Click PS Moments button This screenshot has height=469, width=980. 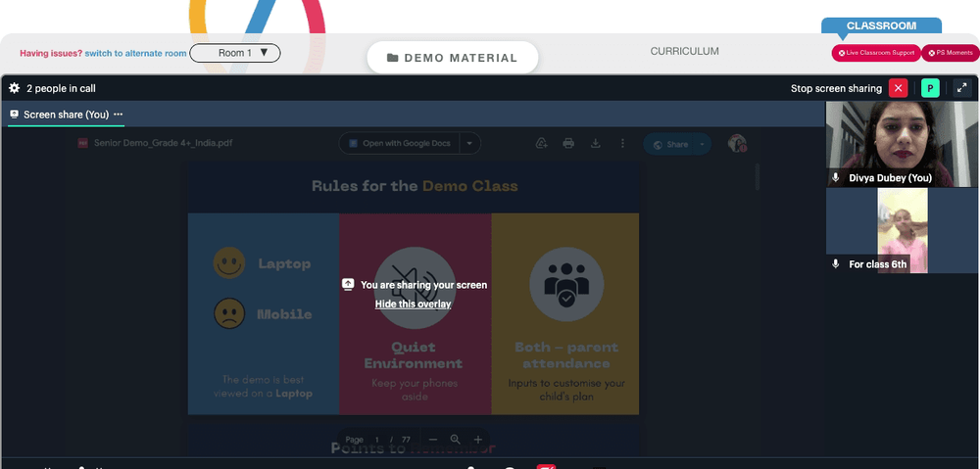[950, 53]
